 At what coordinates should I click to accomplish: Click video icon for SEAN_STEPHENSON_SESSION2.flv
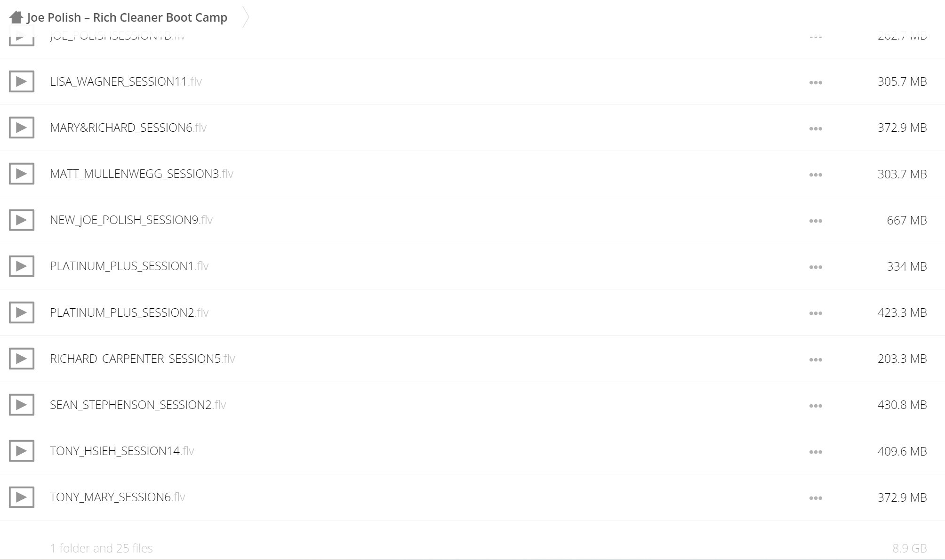[22, 405]
